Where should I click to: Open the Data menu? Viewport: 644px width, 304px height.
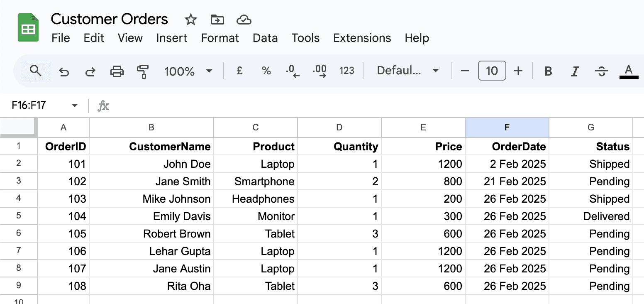coord(265,38)
